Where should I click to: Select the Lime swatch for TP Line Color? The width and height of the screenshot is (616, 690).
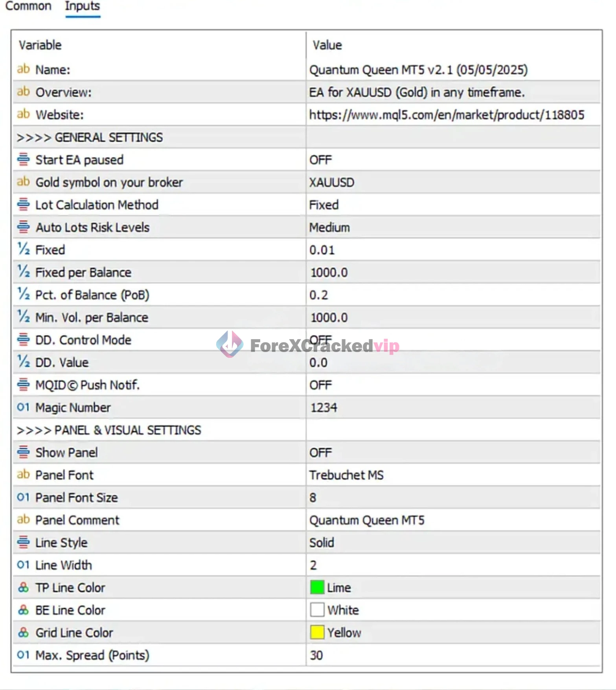[x=317, y=587]
